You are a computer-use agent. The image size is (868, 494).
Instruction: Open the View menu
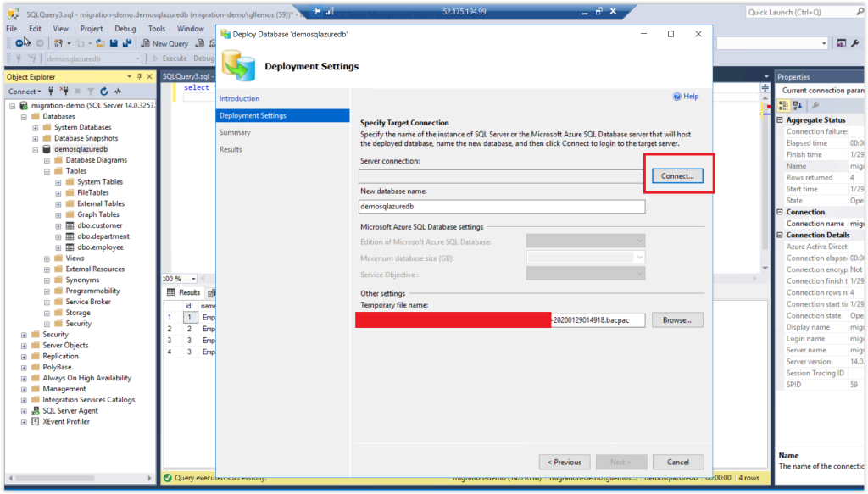60,28
